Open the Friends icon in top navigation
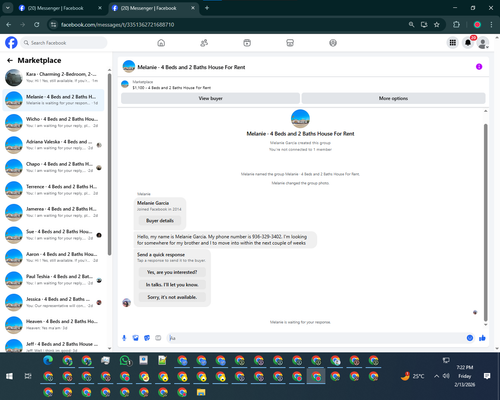Screen dimensions: 500x400 point(204,43)
